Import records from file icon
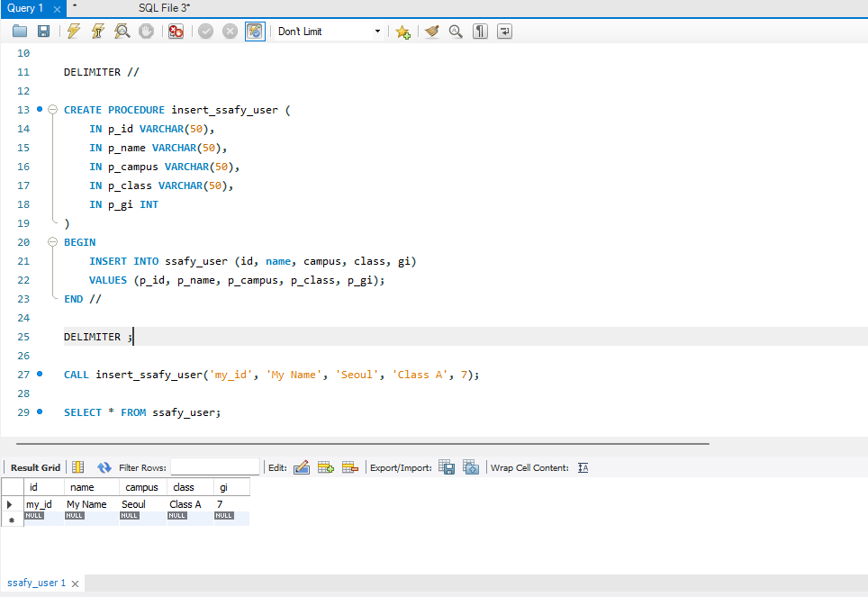This screenshot has width=868, height=597. point(471,467)
